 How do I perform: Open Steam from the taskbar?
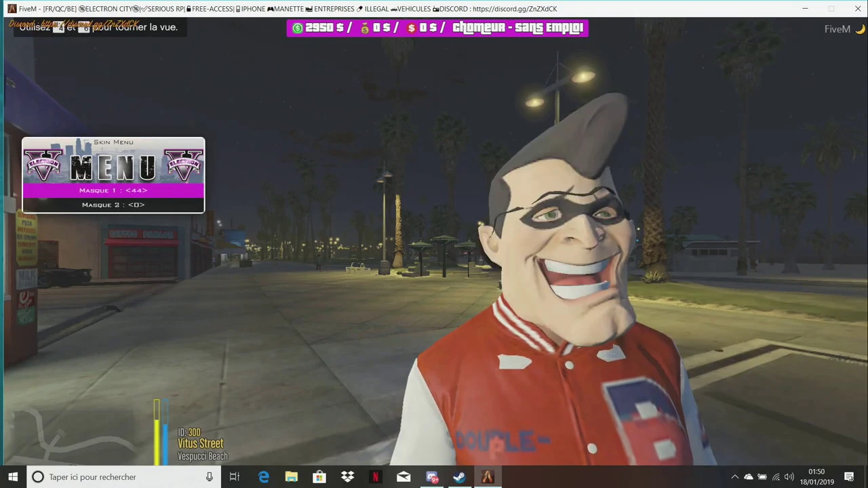coord(459,477)
